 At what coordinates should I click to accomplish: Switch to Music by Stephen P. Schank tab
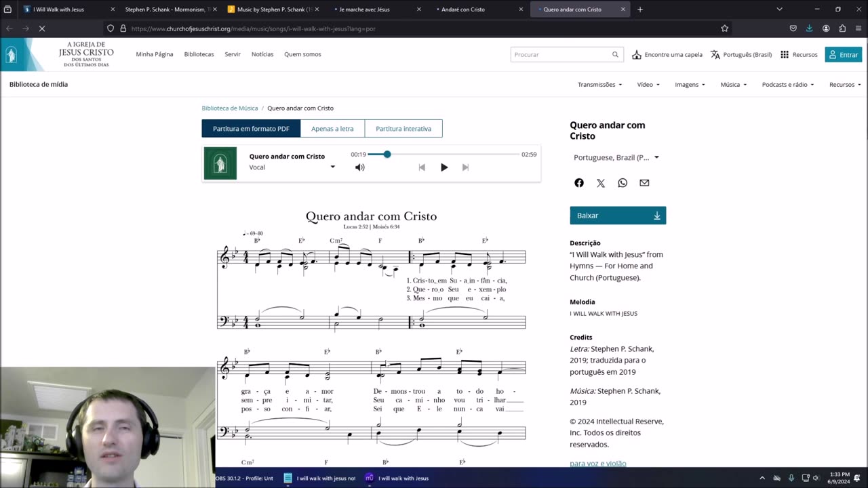click(271, 9)
